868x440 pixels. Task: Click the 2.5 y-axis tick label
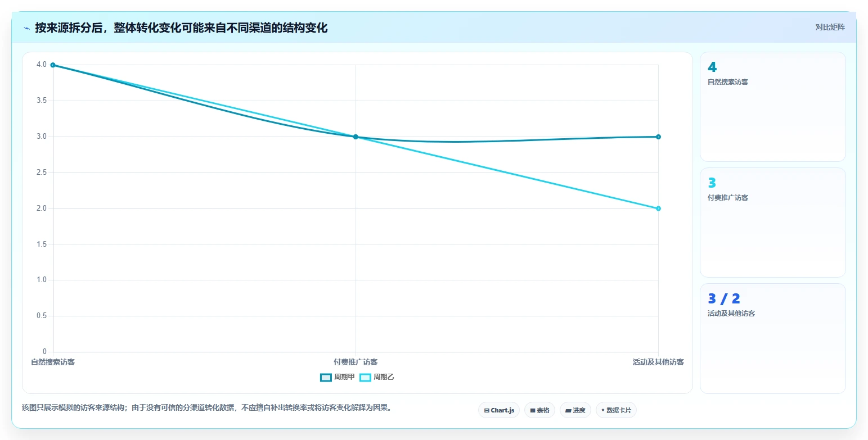pos(42,173)
